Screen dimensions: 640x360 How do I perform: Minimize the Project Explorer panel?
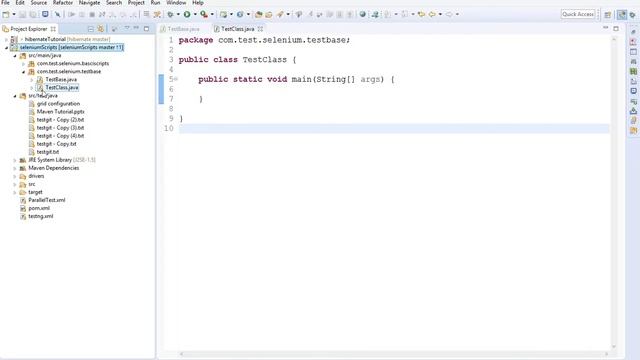[x=136, y=29]
